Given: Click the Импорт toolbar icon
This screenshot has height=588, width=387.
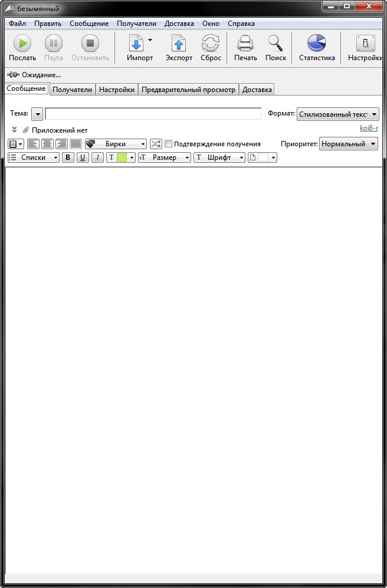Looking at the screenshot, I should (x=136, y=44).
